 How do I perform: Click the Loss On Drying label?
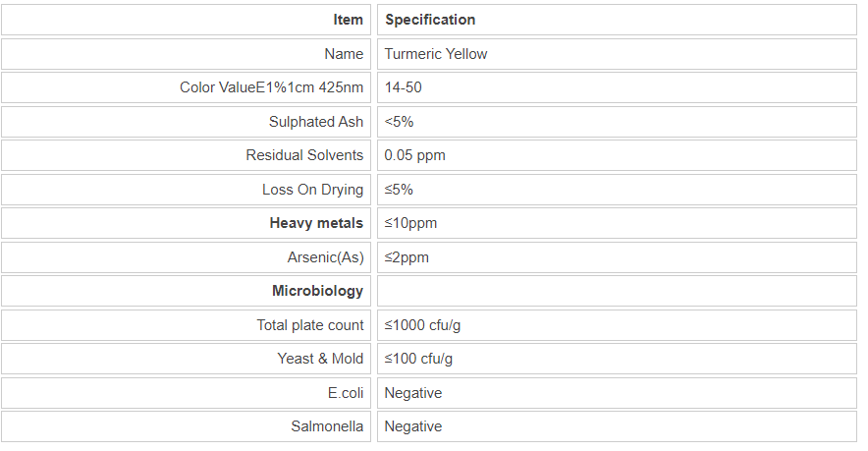point(312,190)
